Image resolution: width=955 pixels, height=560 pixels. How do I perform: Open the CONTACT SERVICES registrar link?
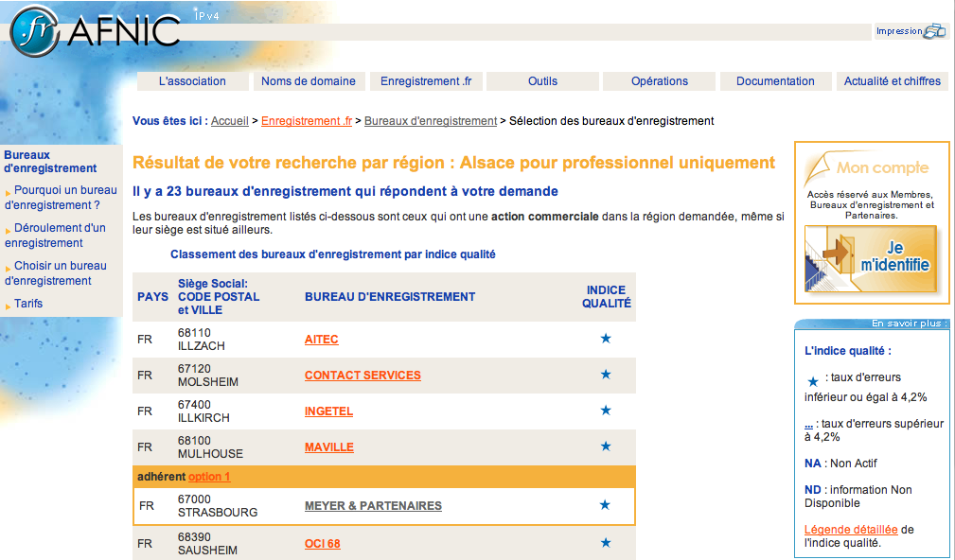tap(363, 376)
